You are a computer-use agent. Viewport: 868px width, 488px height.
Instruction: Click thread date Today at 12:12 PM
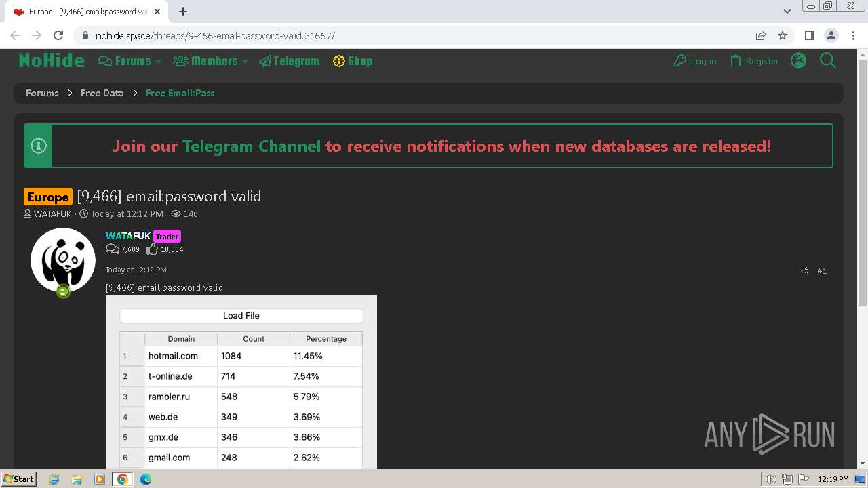(x=127, y=213)
